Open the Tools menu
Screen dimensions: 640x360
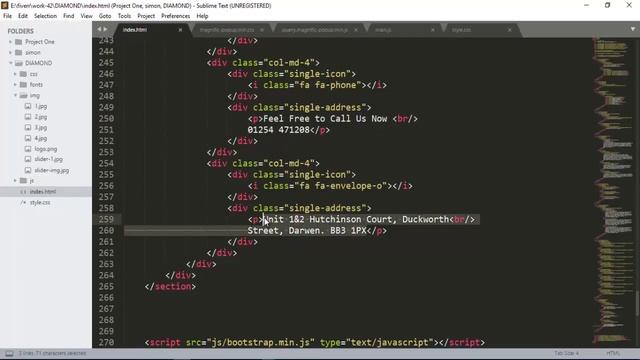click(x=124, y=16)
